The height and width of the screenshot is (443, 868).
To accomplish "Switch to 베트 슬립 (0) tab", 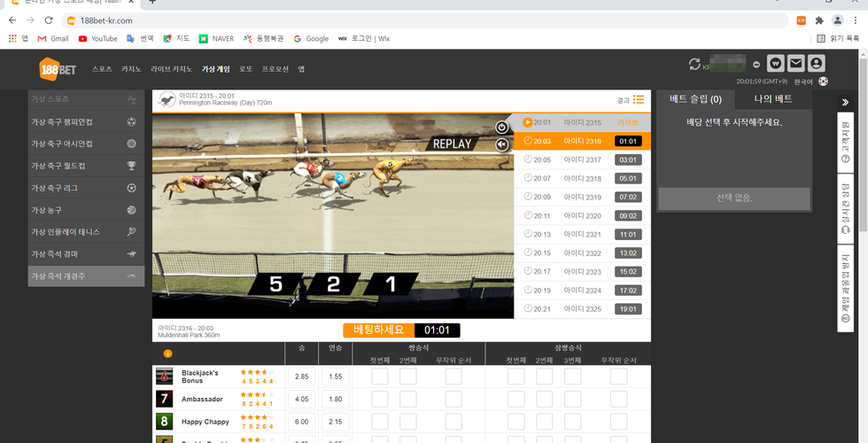I will click(x=695, y=99).
